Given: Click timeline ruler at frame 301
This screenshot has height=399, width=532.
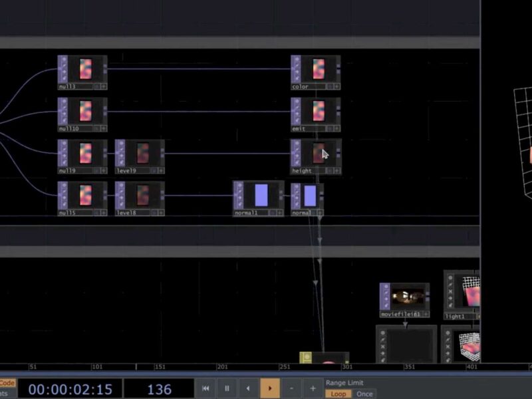Looking at the screenshot, I should (347, 367).
